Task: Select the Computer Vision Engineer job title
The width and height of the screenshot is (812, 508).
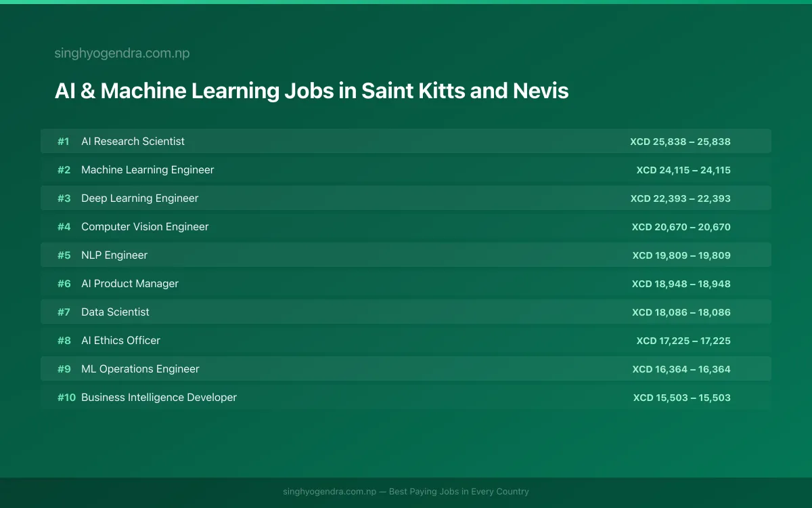Action: [x=145, y=227]
